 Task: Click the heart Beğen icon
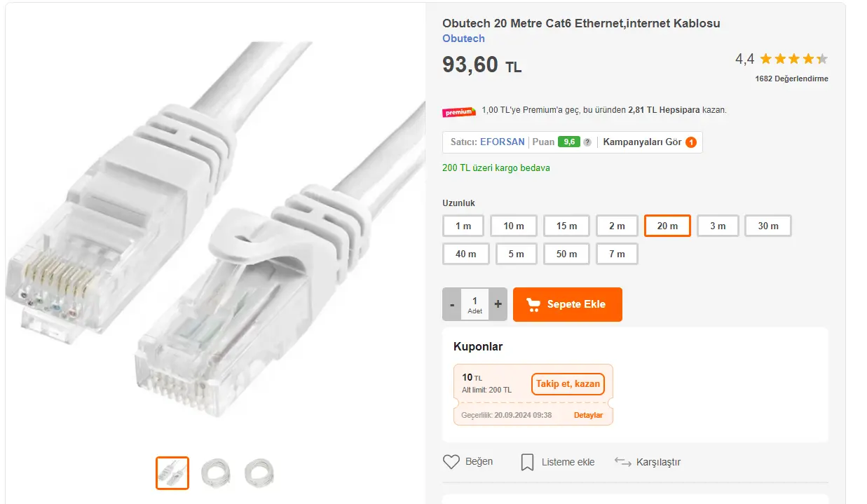pos(451,462)
